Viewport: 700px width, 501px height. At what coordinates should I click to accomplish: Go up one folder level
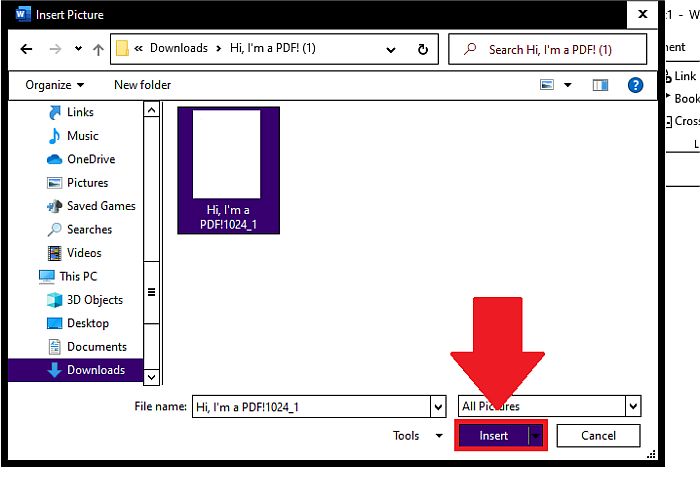[98, 49]
